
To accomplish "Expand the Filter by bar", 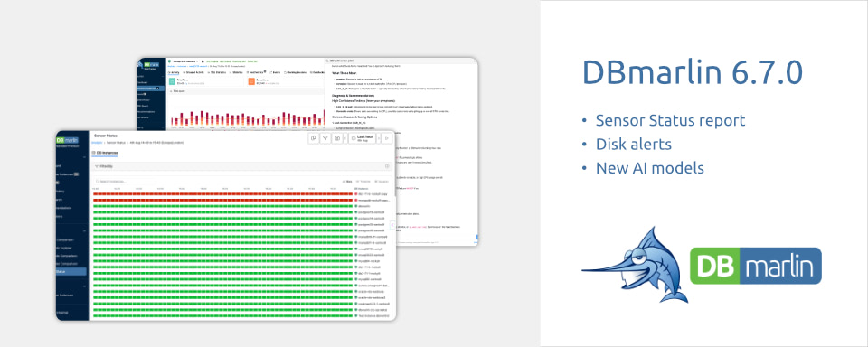I will click(x=242, y=166).
